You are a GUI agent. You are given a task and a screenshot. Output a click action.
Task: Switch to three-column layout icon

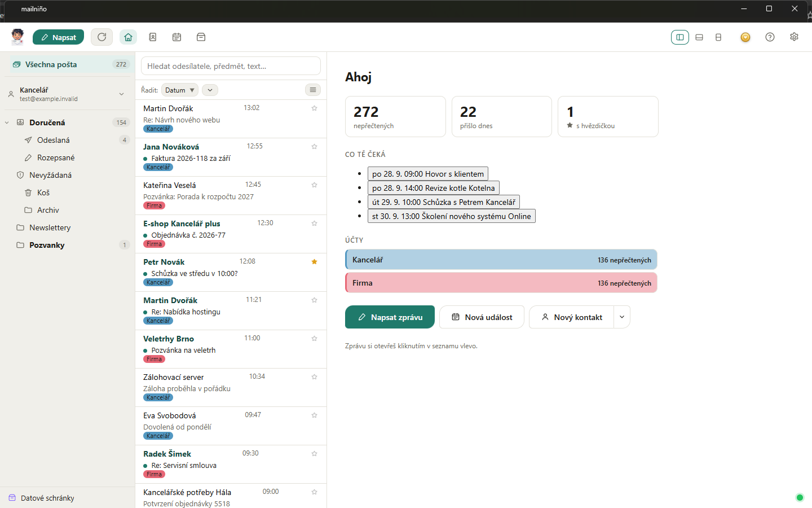[x=680, y=37]
